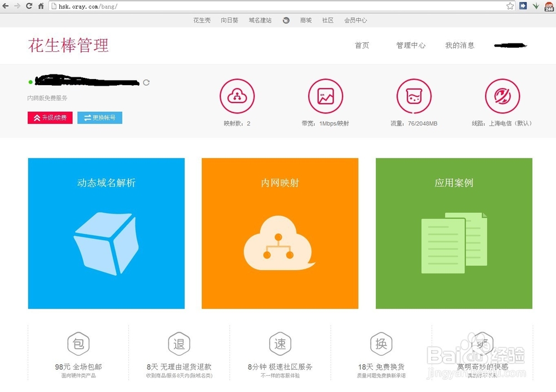Click the blue arrow extension icon

[x=523, y=6]
